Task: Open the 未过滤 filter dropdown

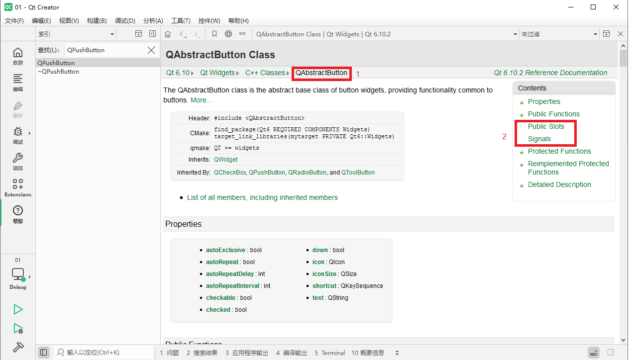Action: pos(559,34)
